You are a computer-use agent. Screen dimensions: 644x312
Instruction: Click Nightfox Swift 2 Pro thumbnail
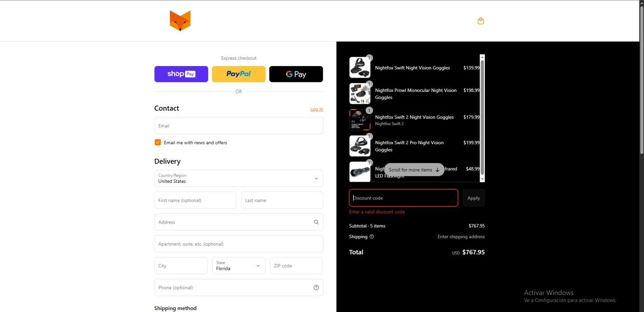360,146
